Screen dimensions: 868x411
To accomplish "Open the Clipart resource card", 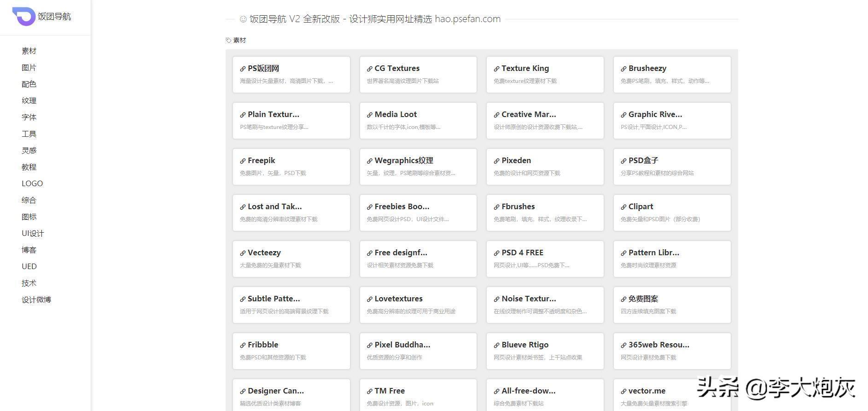I will [672, 212].
